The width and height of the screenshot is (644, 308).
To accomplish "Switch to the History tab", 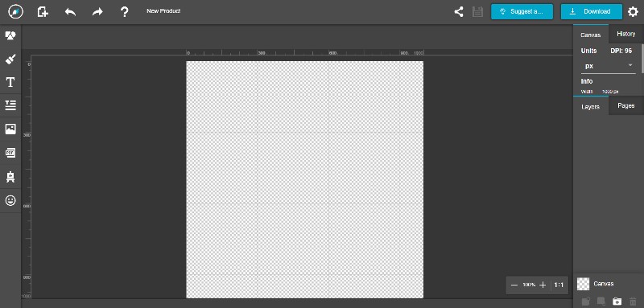I will 626,34.
